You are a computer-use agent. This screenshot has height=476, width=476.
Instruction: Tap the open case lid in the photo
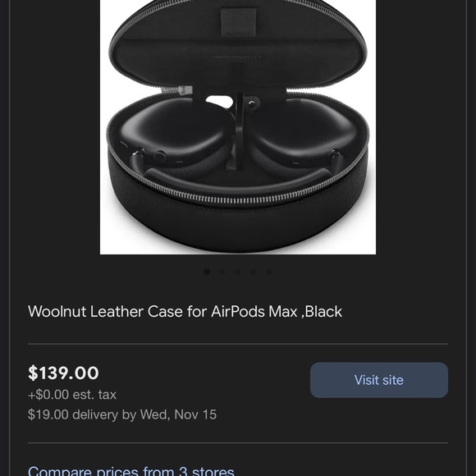(x=238, y=43)
